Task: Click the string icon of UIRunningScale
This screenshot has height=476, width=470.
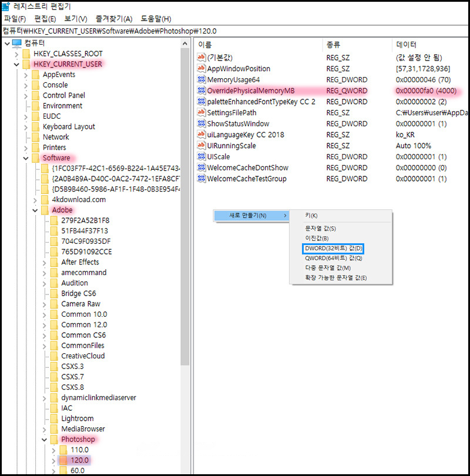Action: [201, 145]
